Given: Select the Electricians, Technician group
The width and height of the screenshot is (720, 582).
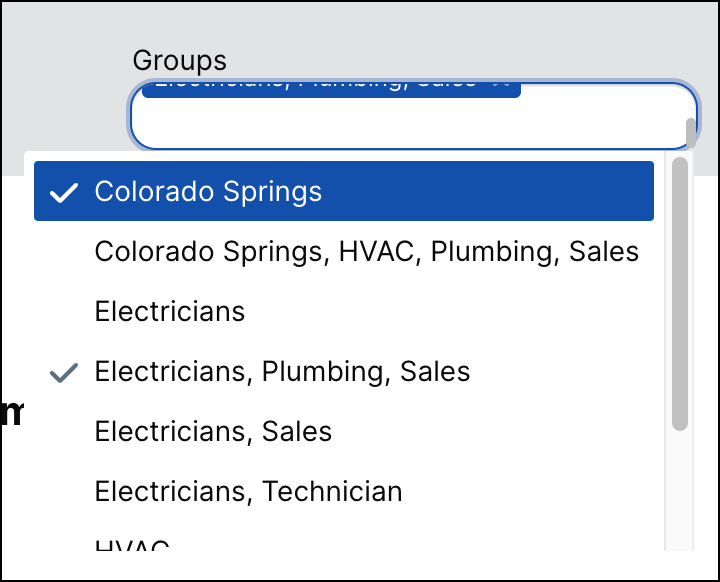Looking at the screenshot, I should (x=248, y=491).
